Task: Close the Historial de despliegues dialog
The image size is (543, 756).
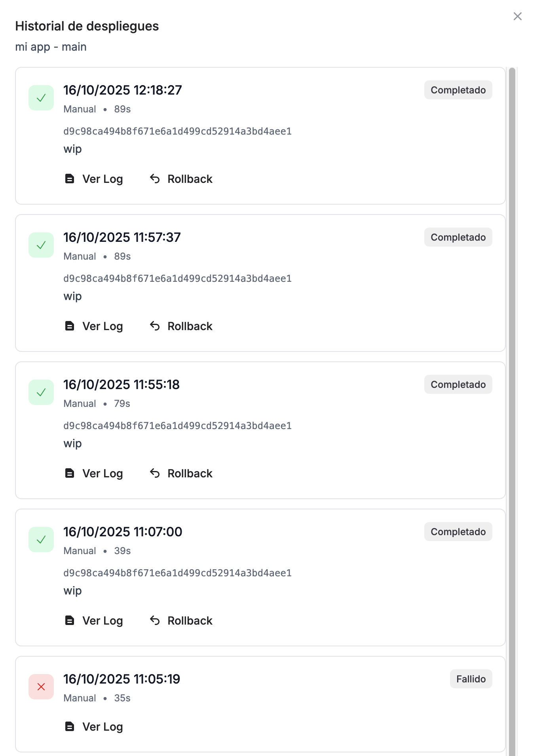Action: click(x=517, y=16)
